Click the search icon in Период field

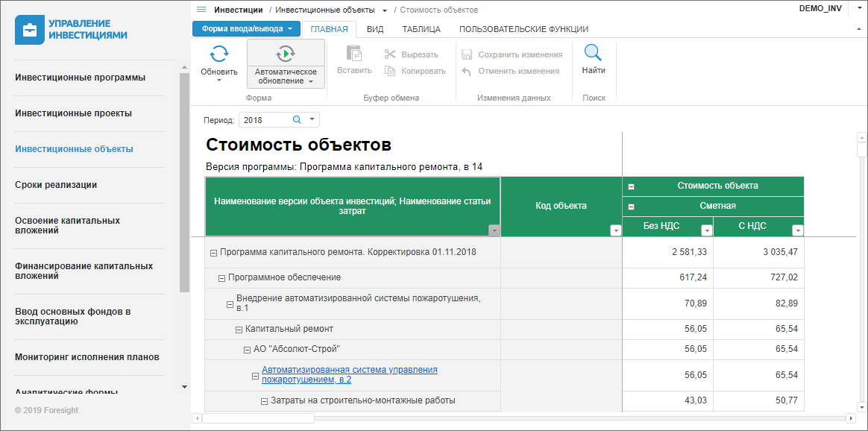click(x=297, y=119)
